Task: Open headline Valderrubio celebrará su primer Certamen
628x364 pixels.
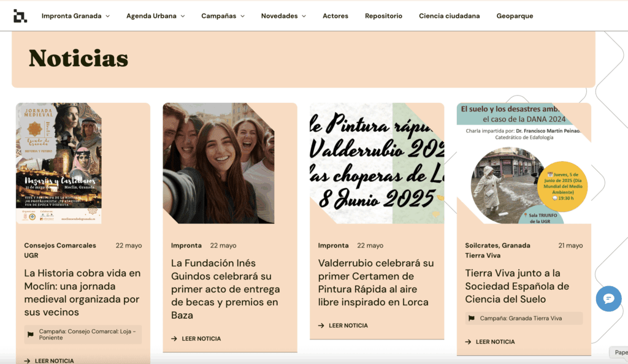Action: point(376,282)
